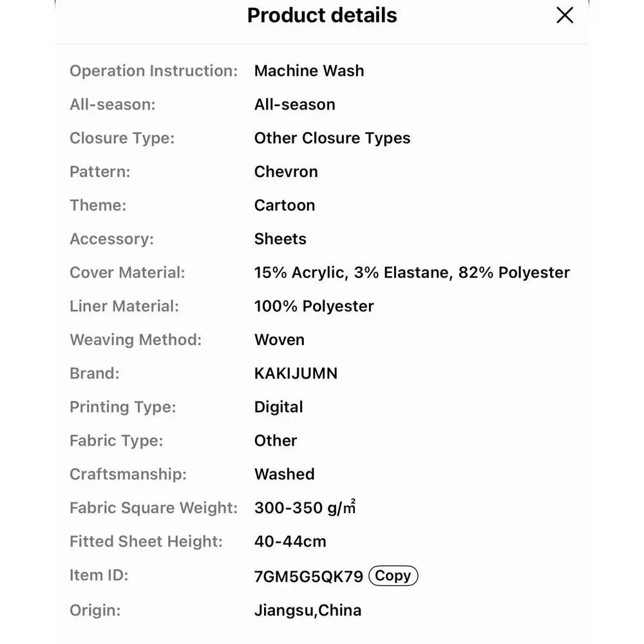Viewport: 644px width, 644px height.
Task: Click the Cartoon theme value
Action: [285, 205]
